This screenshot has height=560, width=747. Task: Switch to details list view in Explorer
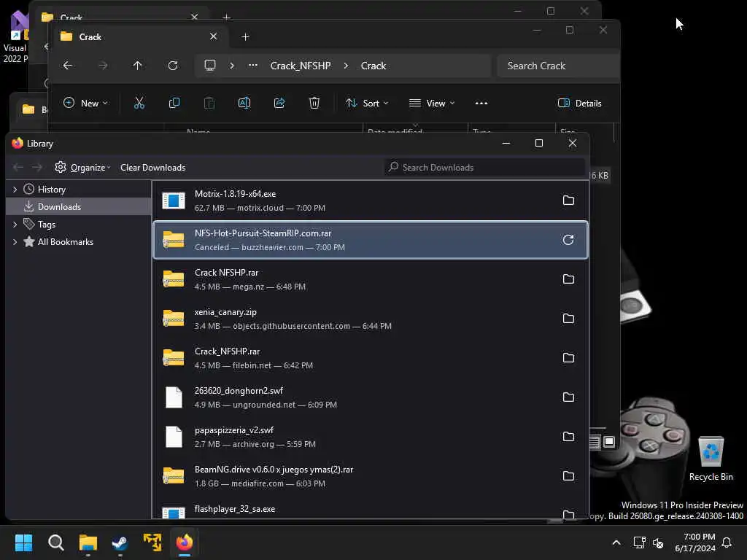tap(594, 442)
